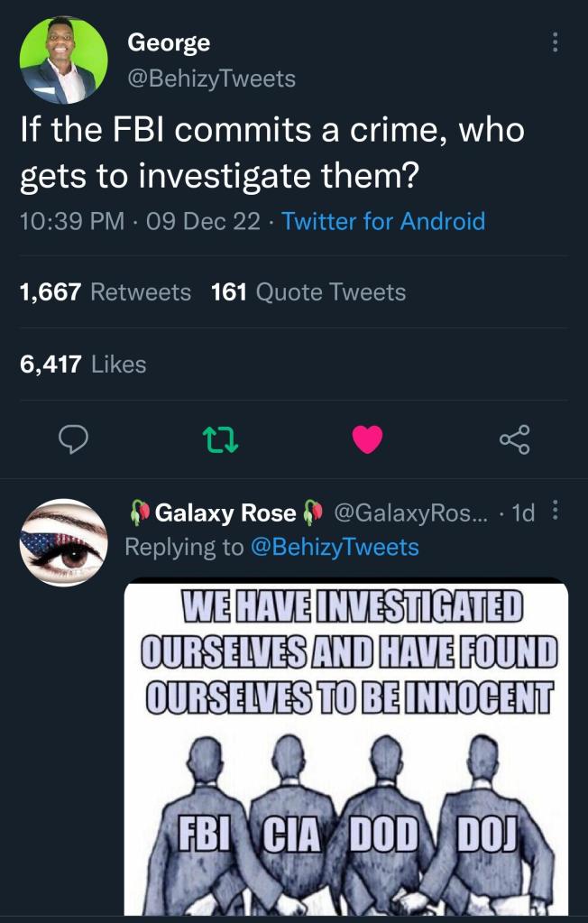
Task: Open George's profile picture
Action: pos(64,60)
